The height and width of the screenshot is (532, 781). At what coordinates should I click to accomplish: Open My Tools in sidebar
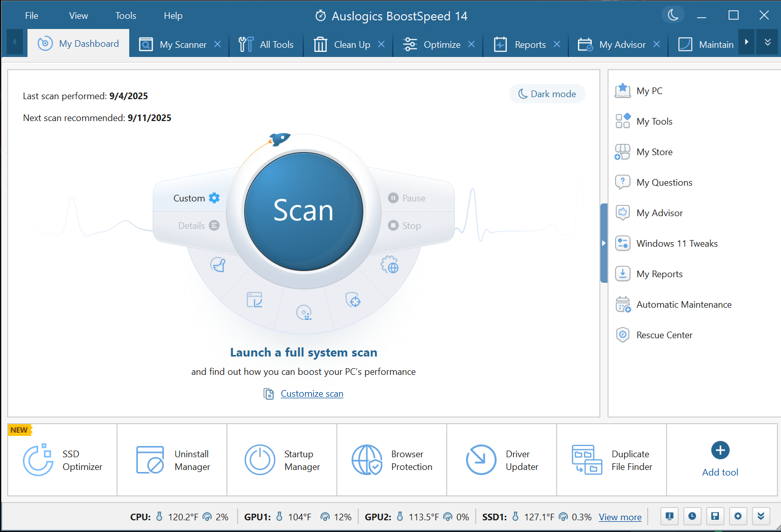pyautogui.click(x=644, y=122)
